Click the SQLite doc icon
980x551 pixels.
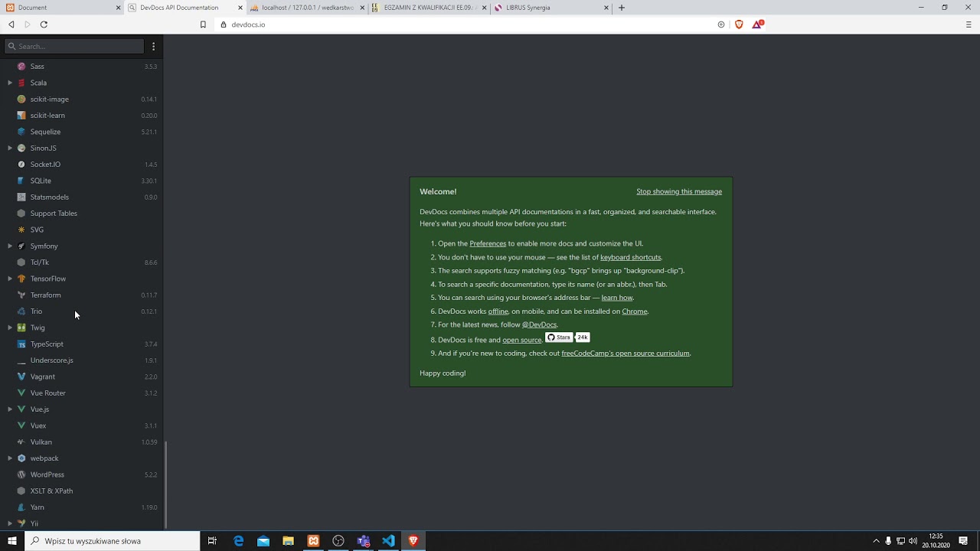click(x=21, y=181)
